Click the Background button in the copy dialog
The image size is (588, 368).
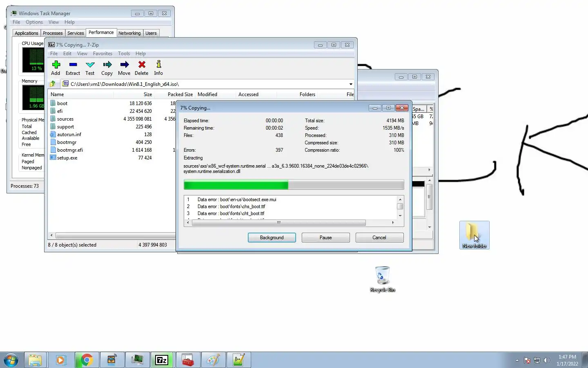point(272,238)
